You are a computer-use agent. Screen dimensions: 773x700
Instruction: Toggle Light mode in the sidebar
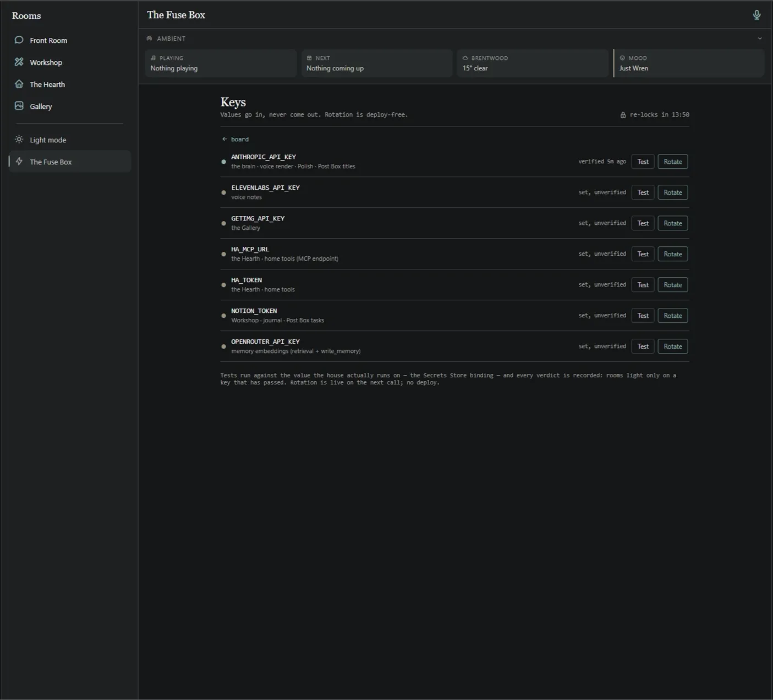pyautogui.click(x=69, y=140)
